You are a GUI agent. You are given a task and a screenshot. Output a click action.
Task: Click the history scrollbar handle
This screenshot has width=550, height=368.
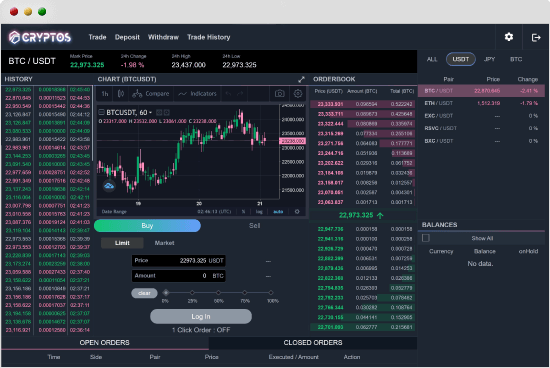click(x=93, y=123)
